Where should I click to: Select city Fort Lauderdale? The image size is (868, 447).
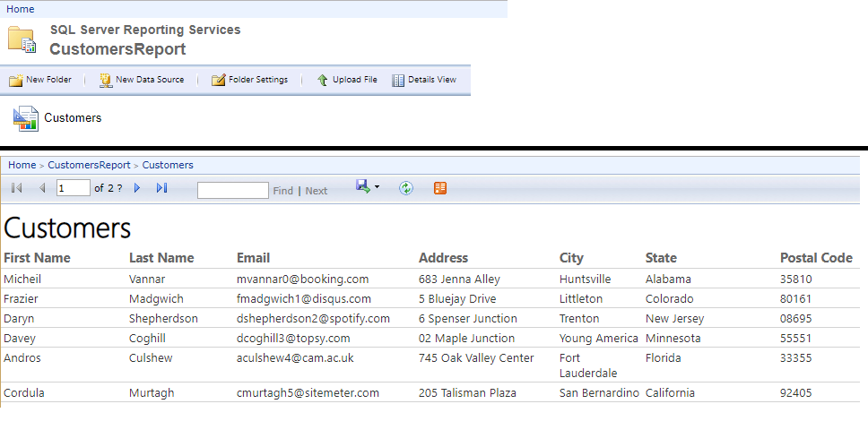pyautogui.click(x=588, y=365)
